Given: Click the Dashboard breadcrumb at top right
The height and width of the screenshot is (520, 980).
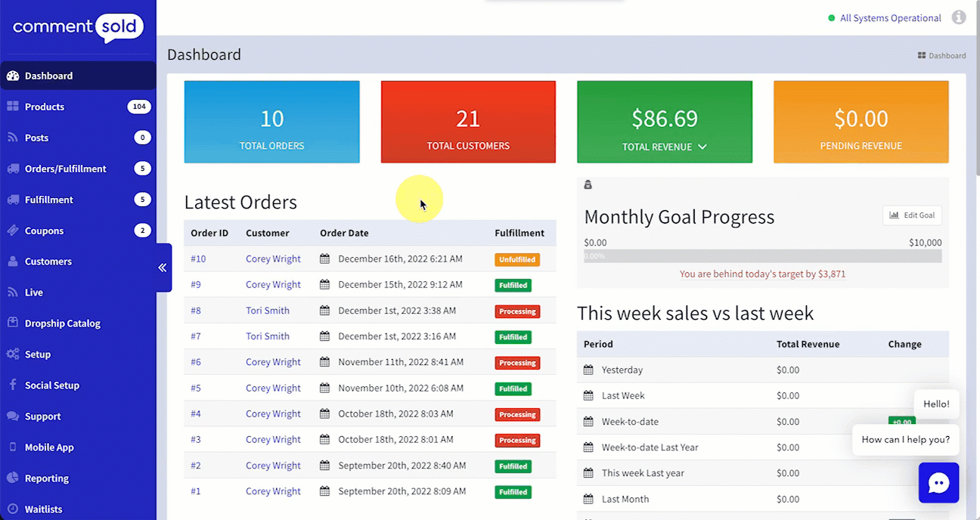Looking at the screenshot, I should pos(941,55).
